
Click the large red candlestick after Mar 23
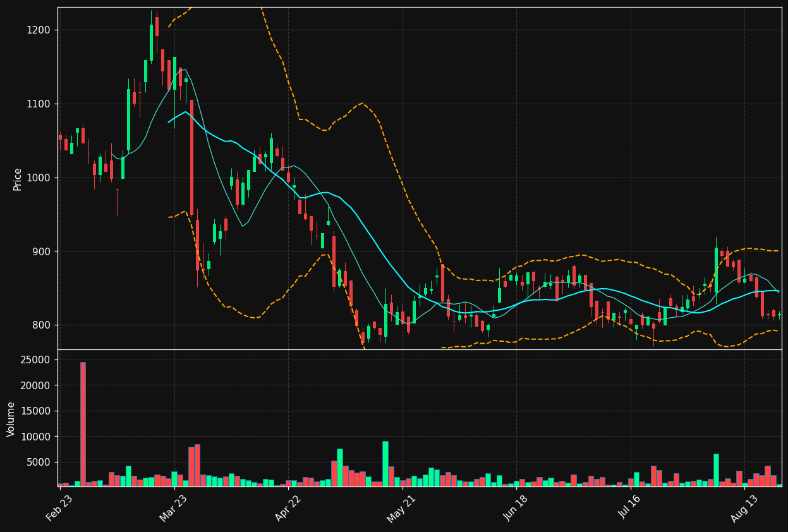[191, 157]
